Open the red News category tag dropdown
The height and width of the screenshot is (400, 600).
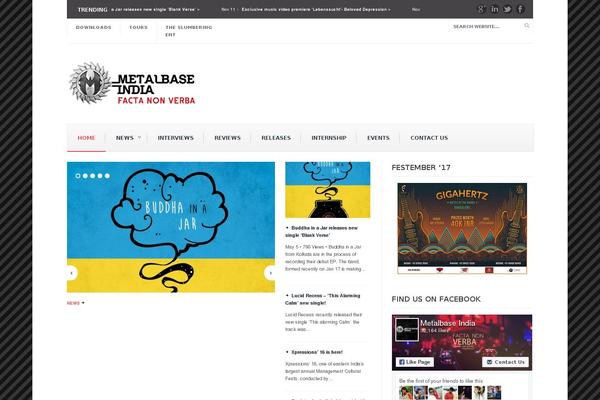76,303
